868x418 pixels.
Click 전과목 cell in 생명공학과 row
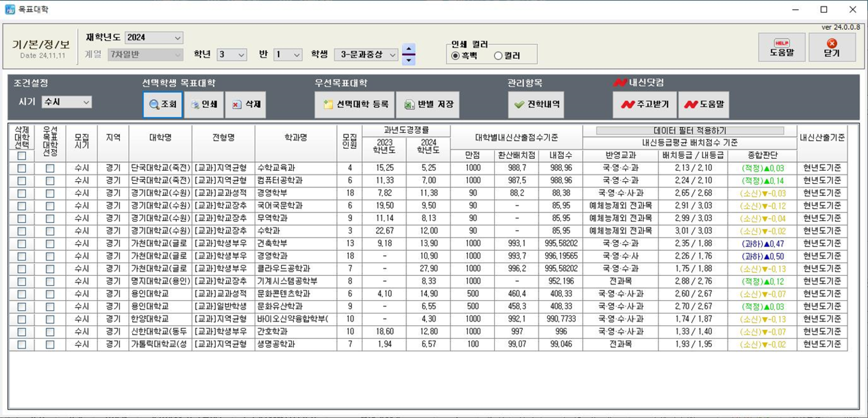point(620,344)
